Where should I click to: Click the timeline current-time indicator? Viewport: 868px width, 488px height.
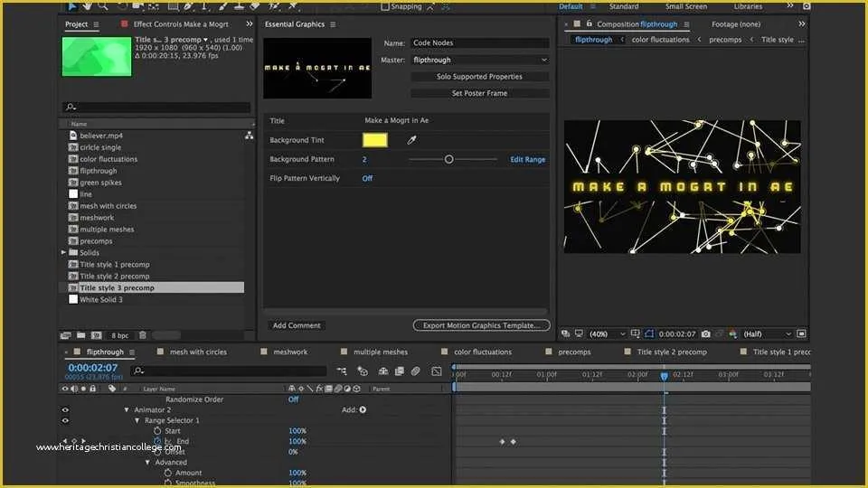[665, 376]
